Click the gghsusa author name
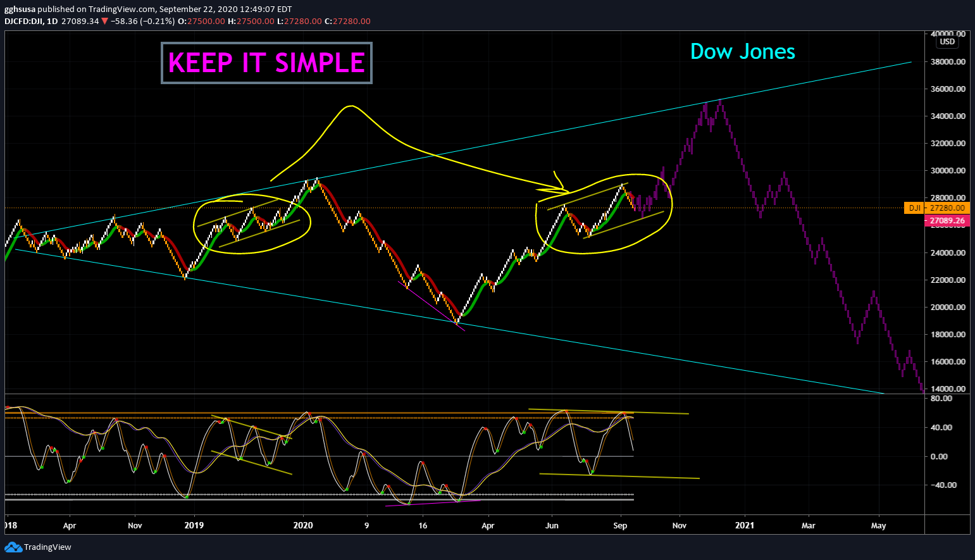The image size is (975, 560). click(x=20, y=9)
